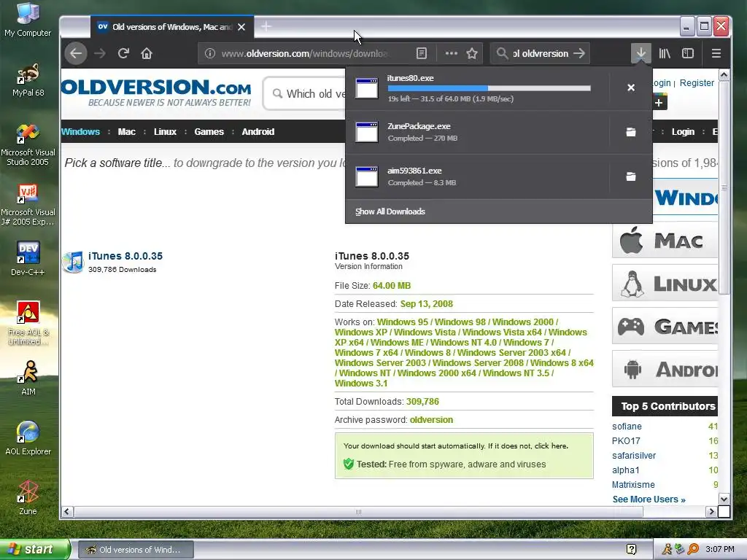Image resolution: width=747 pixels, height=560 pixels.
Task: Click the Games platform sidebar button
Action: coord(665,326)
